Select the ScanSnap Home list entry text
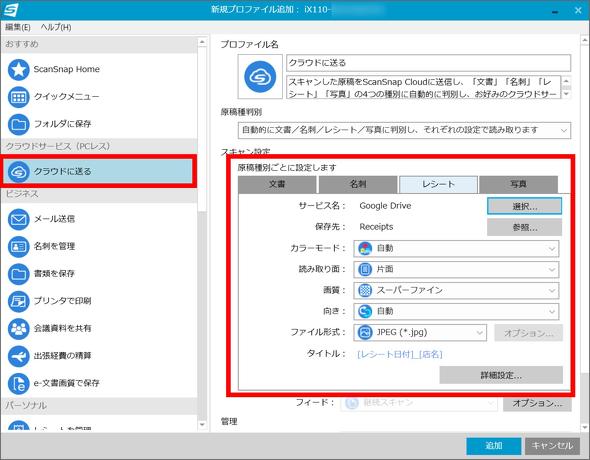The height and width of the screenshot is (460, 590). 67,70
